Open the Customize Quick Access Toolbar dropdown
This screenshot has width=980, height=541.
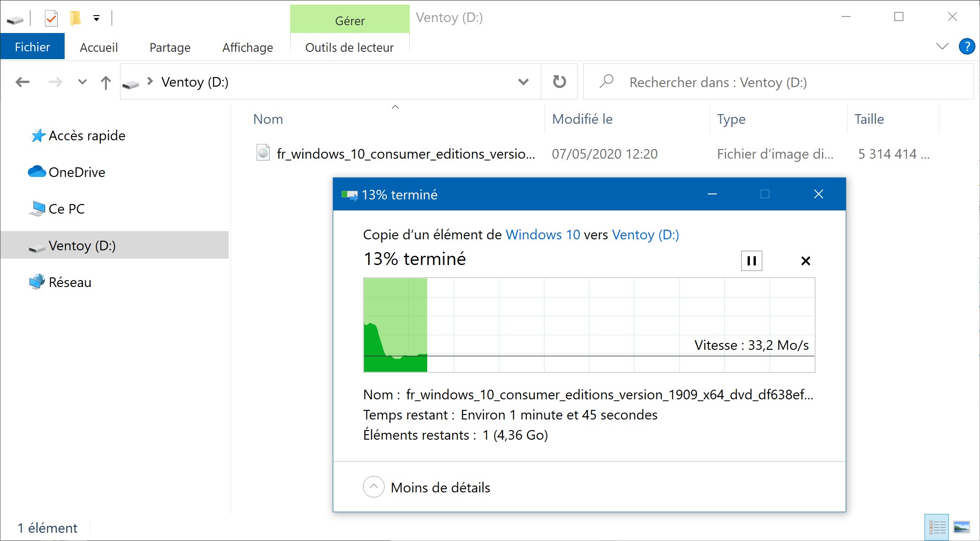(x=96, y=18)
